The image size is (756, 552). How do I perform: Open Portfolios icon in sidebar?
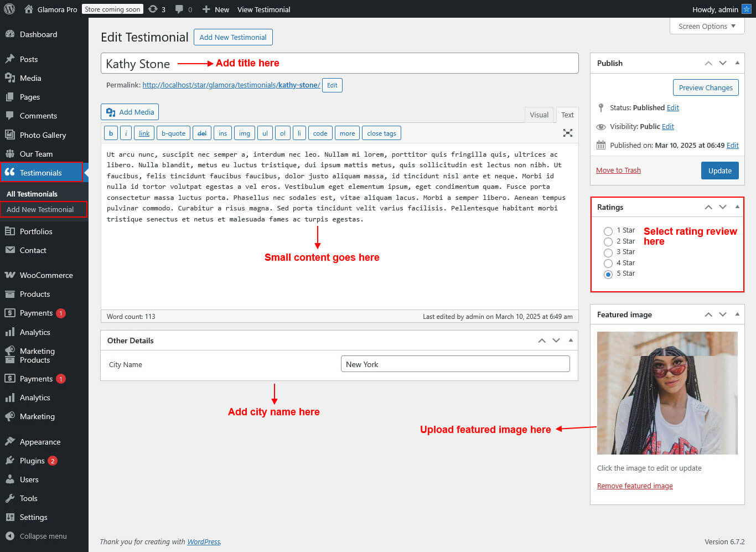[x=9, y=231]
